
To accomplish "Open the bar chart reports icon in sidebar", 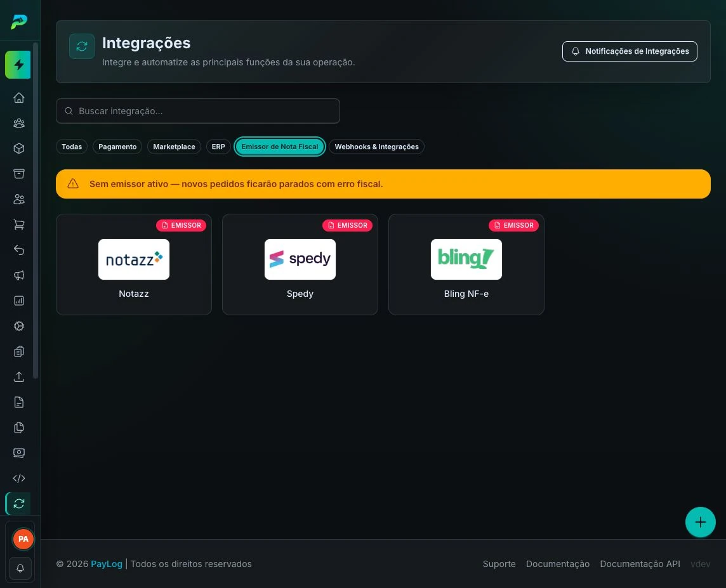I will [x=19, y=301].
